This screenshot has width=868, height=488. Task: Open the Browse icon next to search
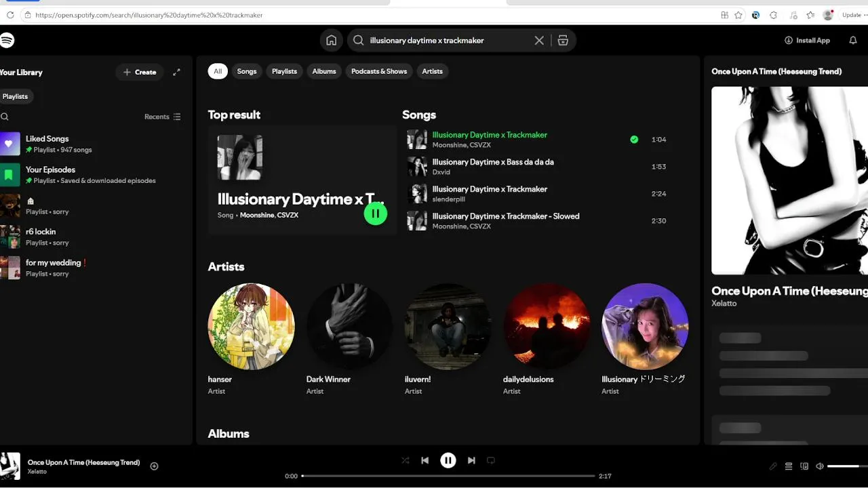click(563, 41)
